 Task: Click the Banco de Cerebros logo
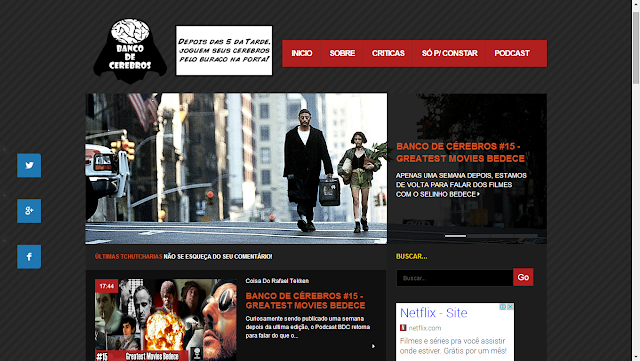(130, 51)
